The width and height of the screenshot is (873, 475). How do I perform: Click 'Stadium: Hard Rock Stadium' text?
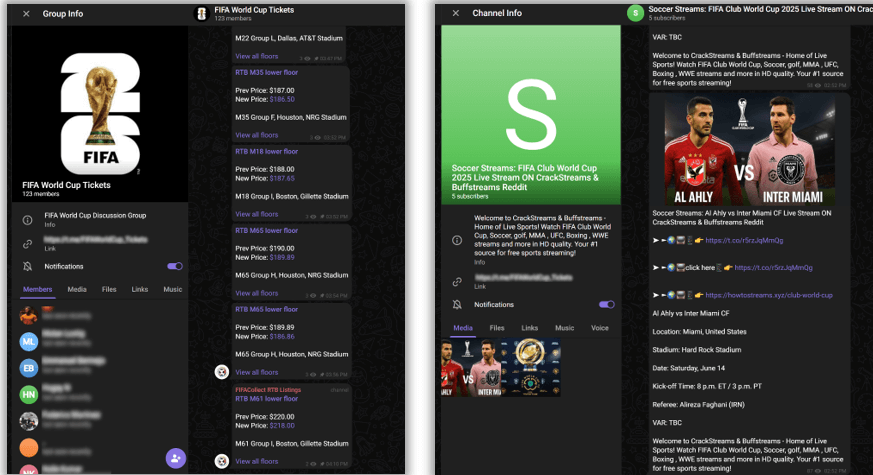pos(697,350)
